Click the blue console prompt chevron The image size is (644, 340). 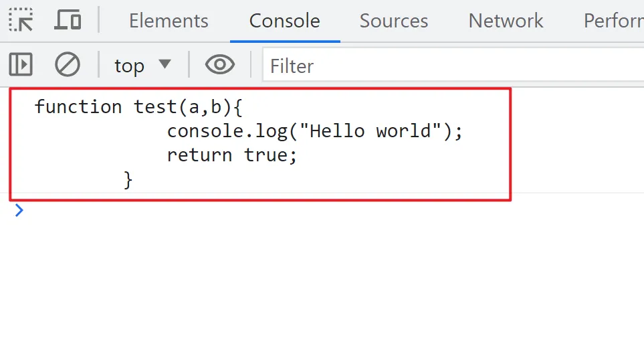[19, 211]
